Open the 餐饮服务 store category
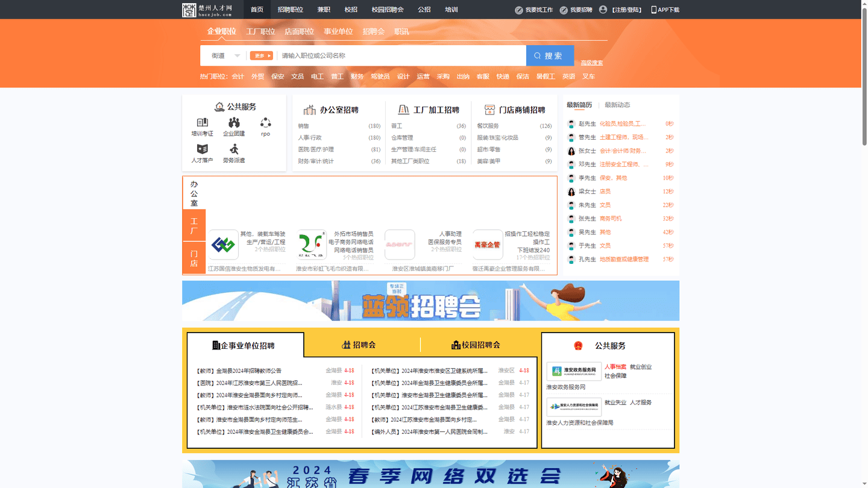The image size is (868, 488). click(x=488, y=126)
